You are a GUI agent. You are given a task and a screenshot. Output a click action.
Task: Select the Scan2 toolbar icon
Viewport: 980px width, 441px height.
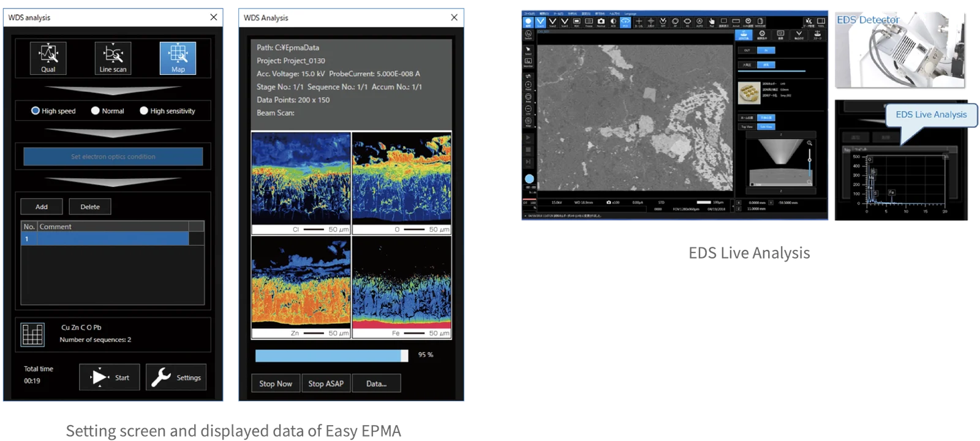(x=552, y=22)
